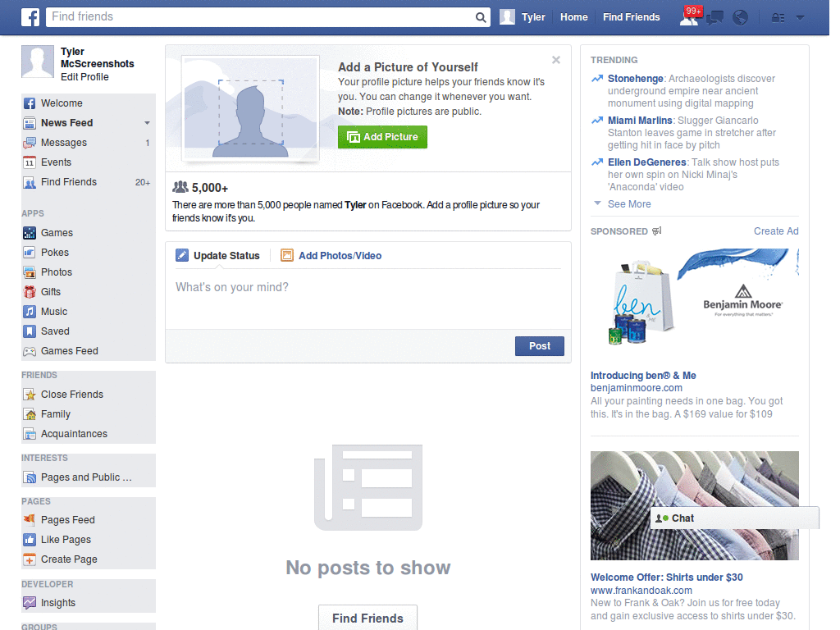
Task: Dismiss the Add a Picture card
Action: point(556,60)
